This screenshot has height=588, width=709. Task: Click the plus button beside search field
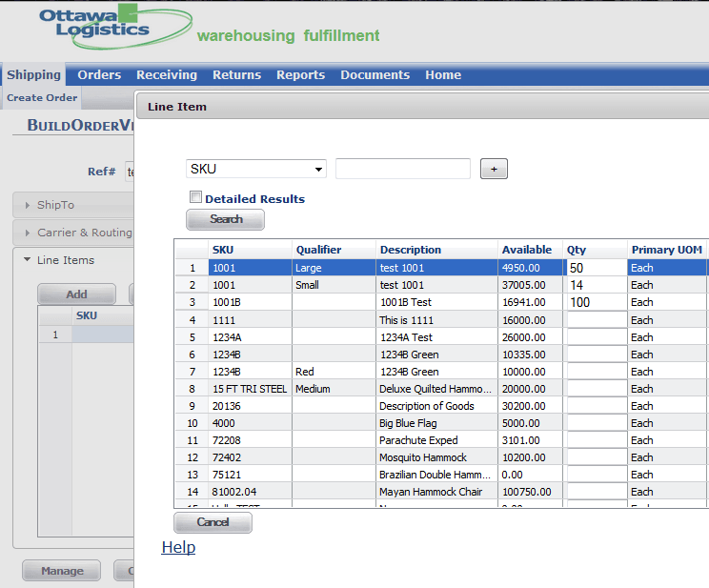494,169
